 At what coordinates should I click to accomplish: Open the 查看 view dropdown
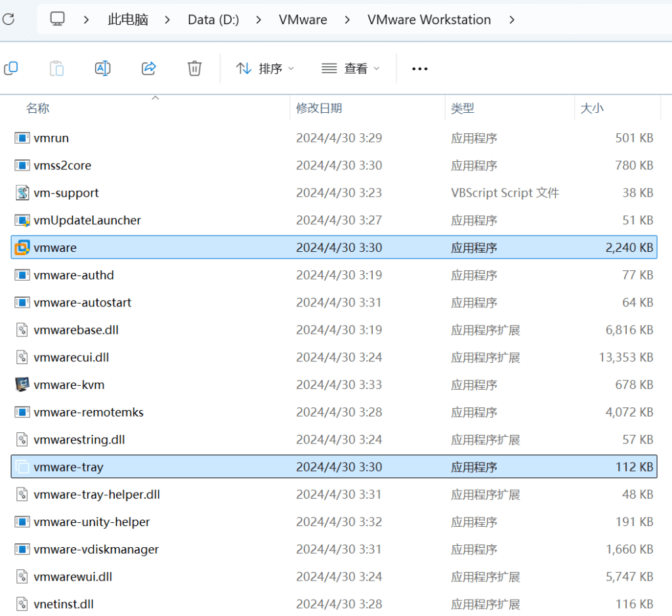tap(350, 68)
